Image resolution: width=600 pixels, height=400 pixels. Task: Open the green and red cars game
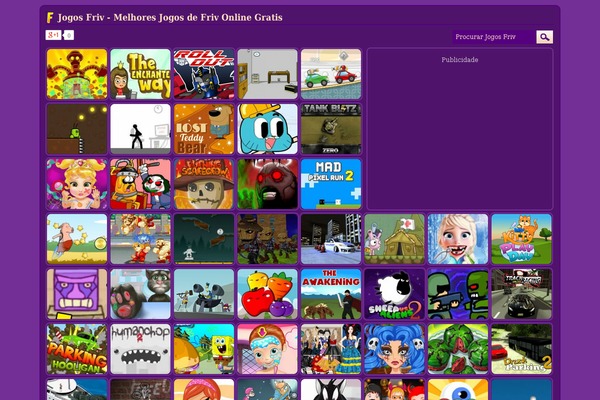tap(331, 74)
